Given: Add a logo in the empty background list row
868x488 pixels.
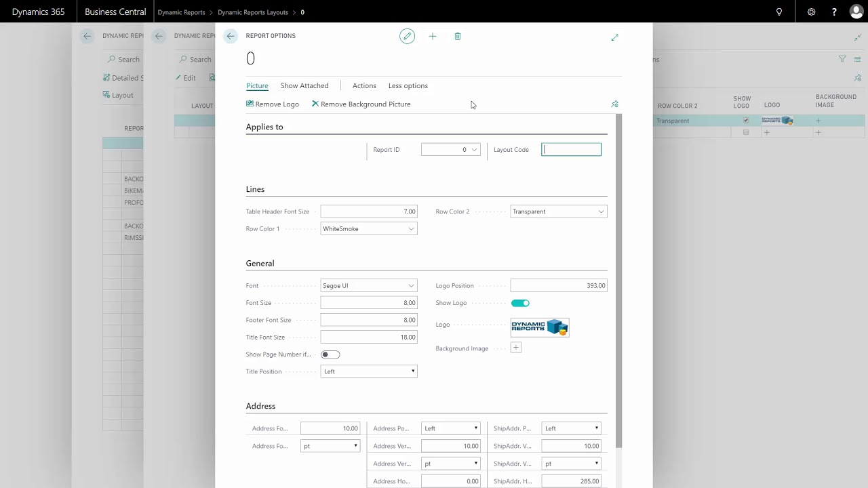Looking at the screenshot, I should pos(767,133).
